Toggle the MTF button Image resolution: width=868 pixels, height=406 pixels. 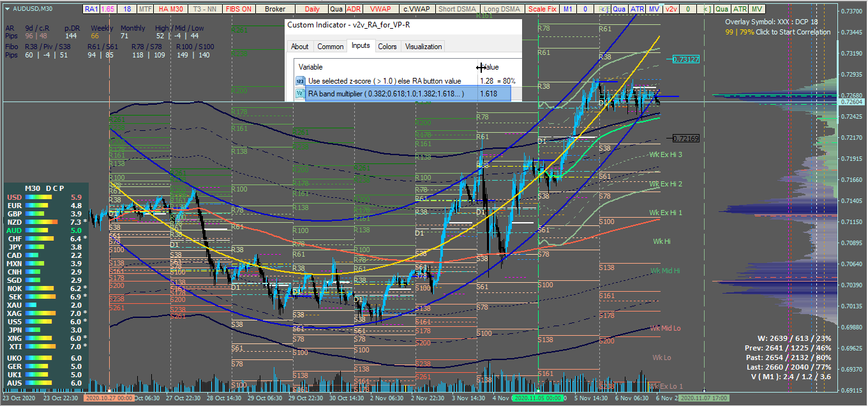click(x=146, y=10)
